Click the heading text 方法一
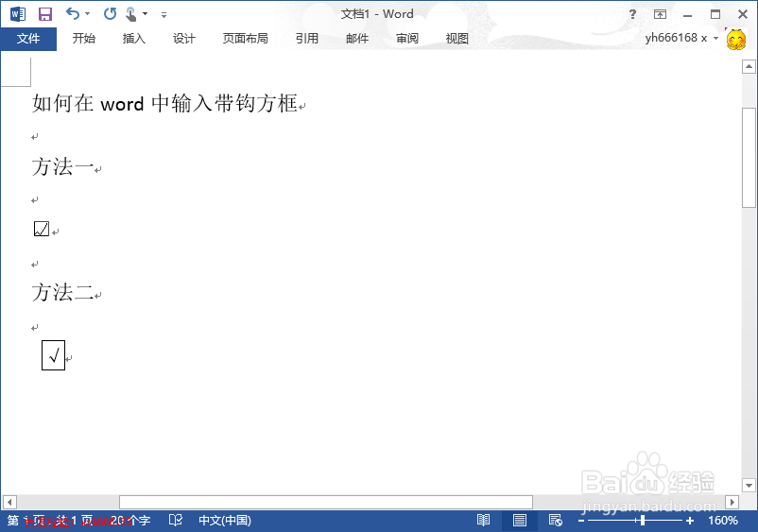758x532 pixels. (x=62, y=166)
